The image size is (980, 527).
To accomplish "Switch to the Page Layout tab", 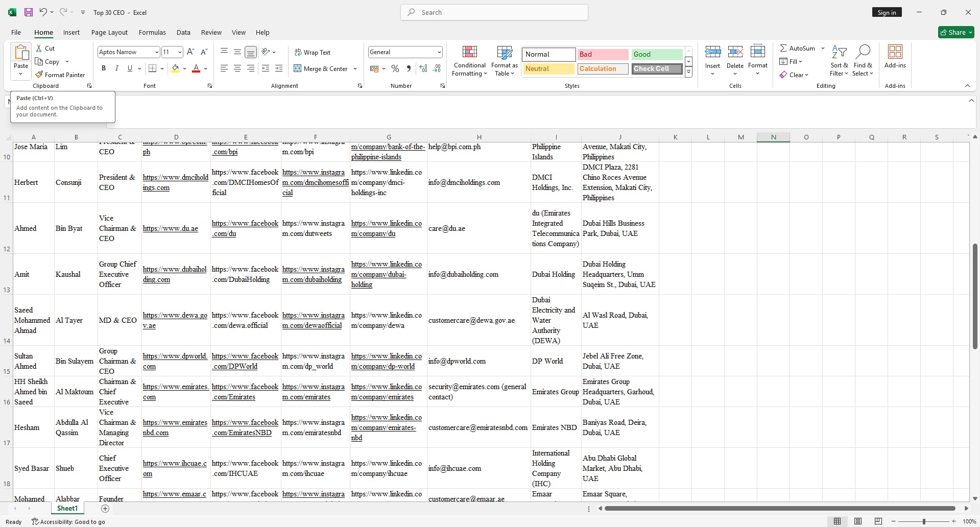I will (109, 32).
